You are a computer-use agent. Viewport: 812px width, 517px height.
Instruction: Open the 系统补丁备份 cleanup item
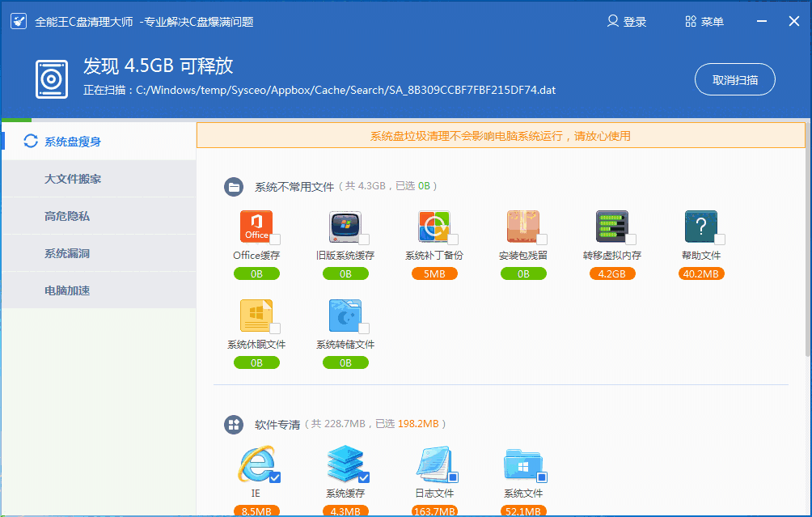pos(434,227)
